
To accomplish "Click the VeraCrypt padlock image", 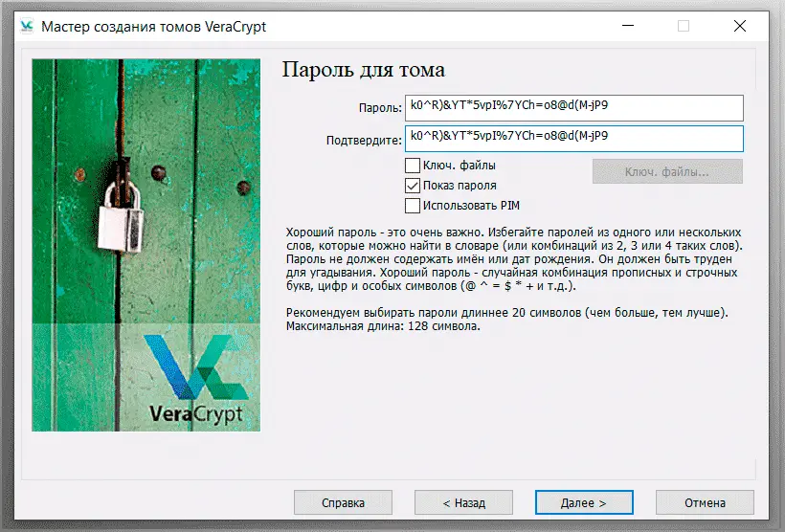I will [146, 245].
